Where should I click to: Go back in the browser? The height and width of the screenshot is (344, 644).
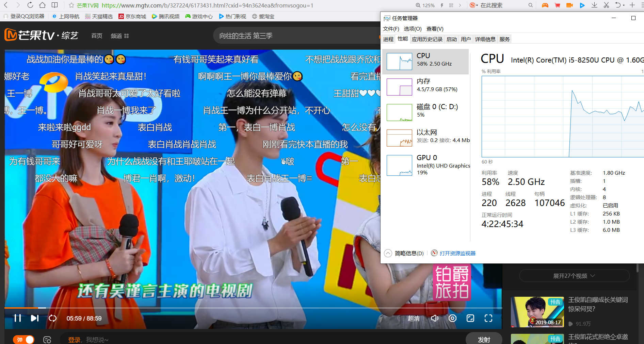pyautogui.click(x=6, y=5)
